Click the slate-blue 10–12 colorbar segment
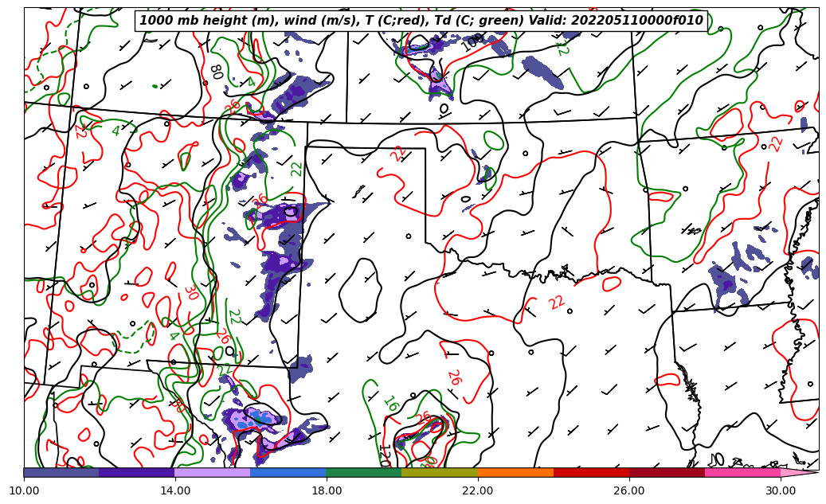 point(61,472)
